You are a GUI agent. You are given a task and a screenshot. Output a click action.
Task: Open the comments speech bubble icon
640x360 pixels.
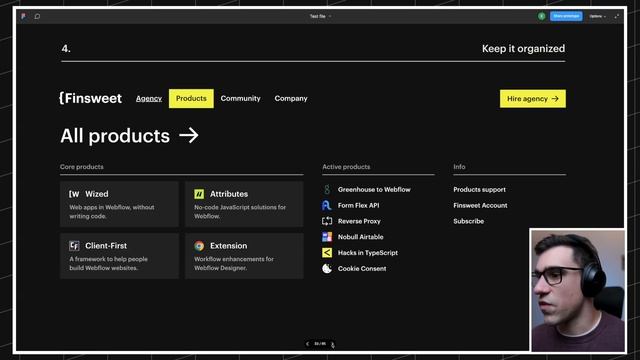pos(37,16)
